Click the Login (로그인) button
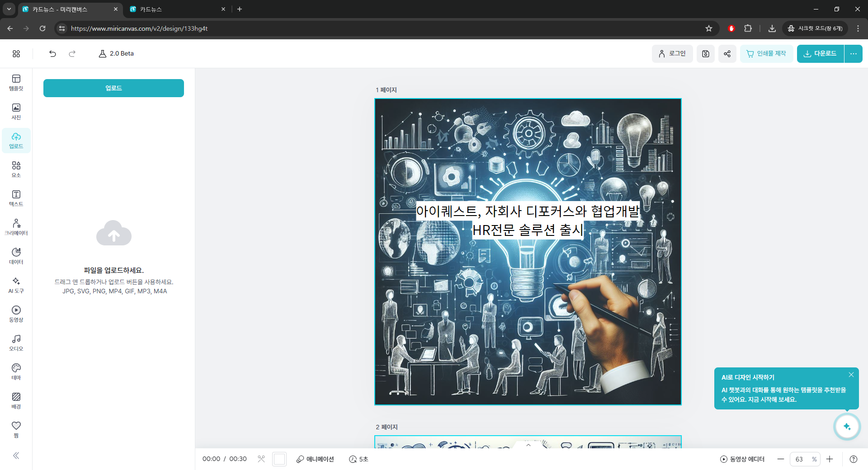This screenshot has width=868, height=470. point(672,54)
